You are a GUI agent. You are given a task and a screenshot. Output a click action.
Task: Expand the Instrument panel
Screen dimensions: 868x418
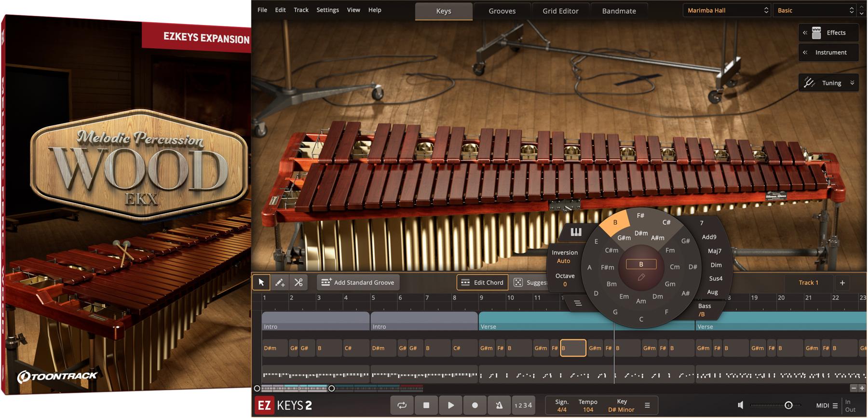(x=828, y=52)
